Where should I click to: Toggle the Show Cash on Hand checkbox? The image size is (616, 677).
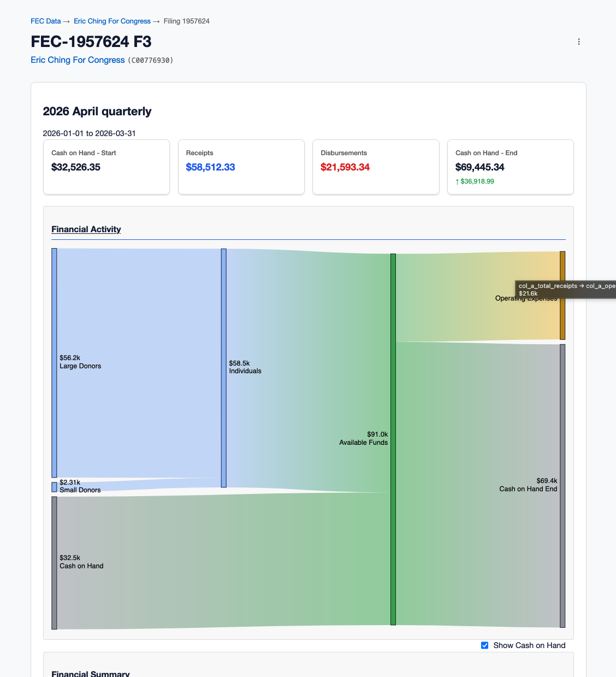pos(484,645)
